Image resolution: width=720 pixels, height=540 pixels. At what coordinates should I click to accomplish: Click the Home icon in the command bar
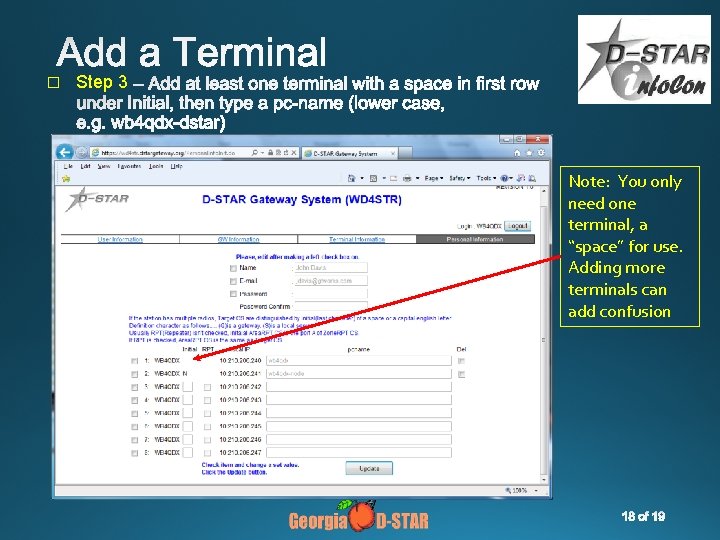352,178
